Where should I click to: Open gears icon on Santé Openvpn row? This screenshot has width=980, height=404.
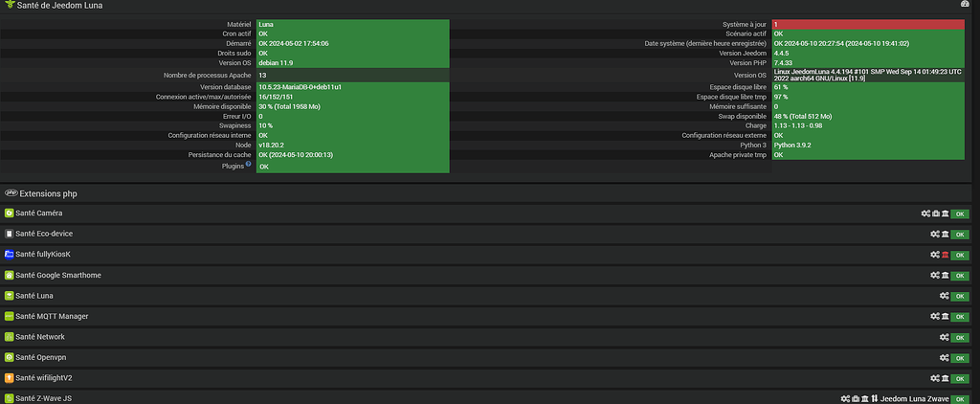944,358
